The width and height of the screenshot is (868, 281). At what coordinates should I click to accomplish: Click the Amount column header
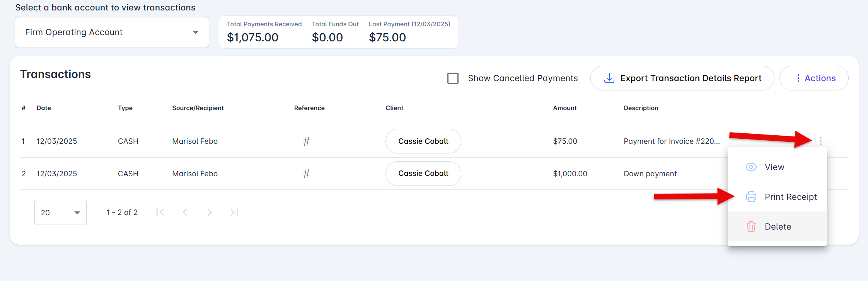pyautogui.click(x=564, y=108)
